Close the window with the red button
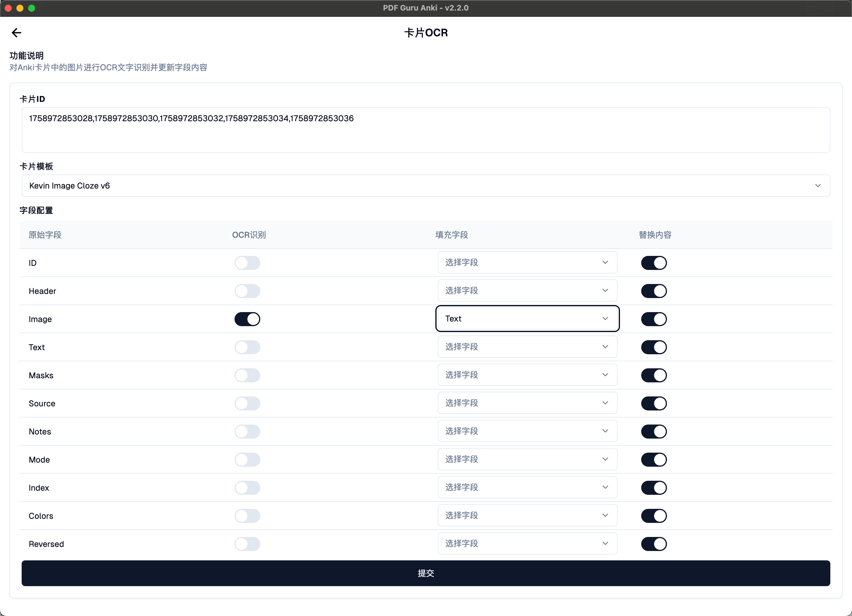 pyautogui.click(x=8, y=8)
